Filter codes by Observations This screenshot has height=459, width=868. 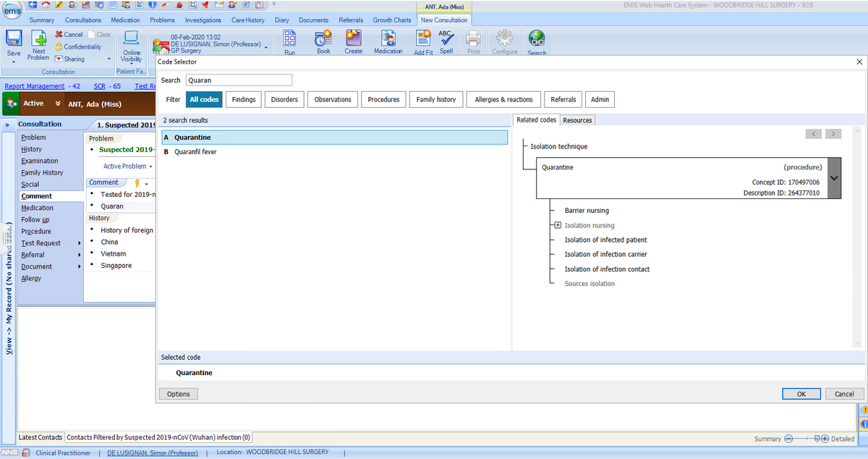pyautogui.click(x=333, y=99)
